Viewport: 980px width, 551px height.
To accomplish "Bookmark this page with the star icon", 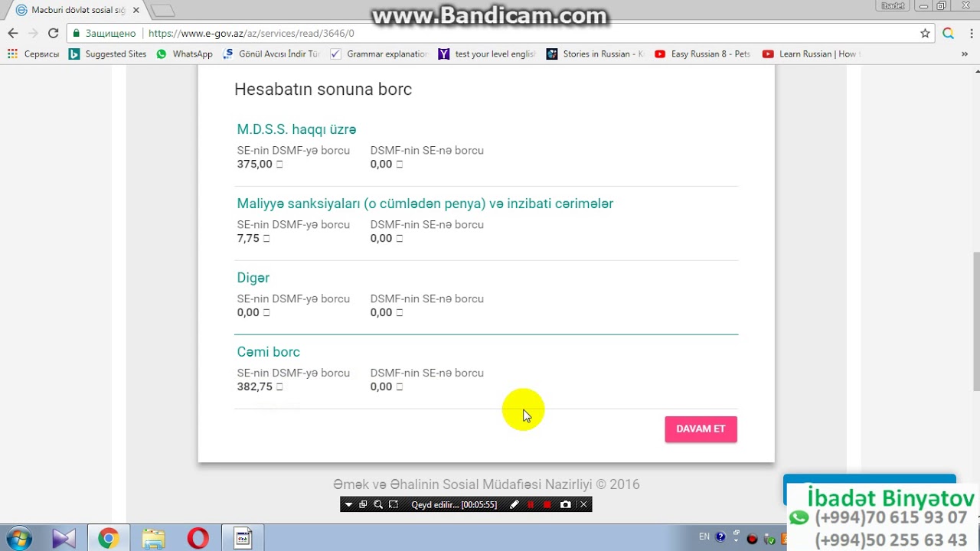I will [x=925, y=33].
